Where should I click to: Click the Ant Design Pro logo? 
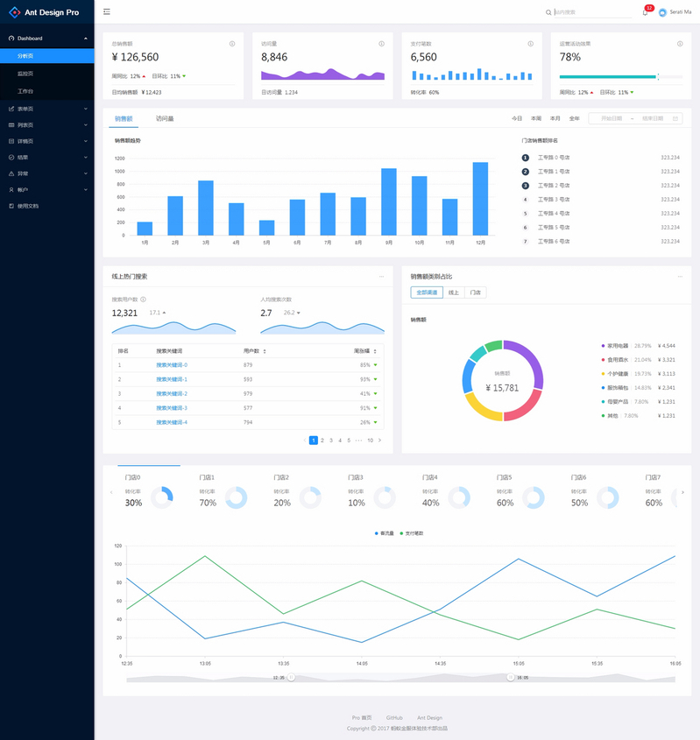coord(14,12)
